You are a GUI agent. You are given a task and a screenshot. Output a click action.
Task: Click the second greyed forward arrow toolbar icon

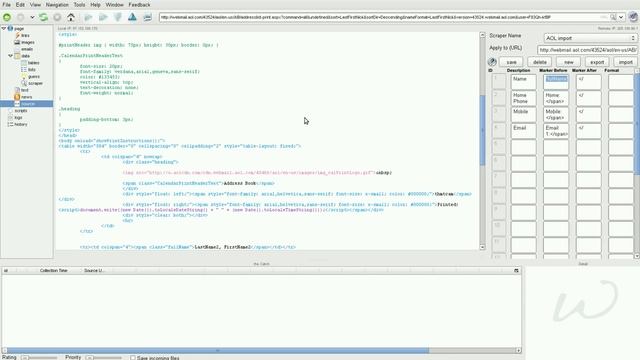[103, 17]
